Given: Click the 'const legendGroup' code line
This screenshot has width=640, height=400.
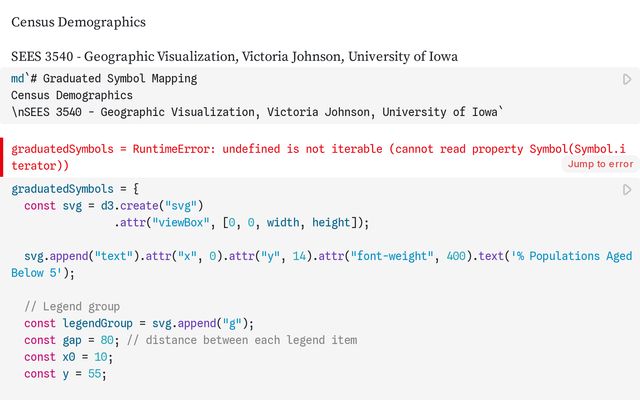Looking at the screenshot, I should pyautogui.click(x=139, y=323).
